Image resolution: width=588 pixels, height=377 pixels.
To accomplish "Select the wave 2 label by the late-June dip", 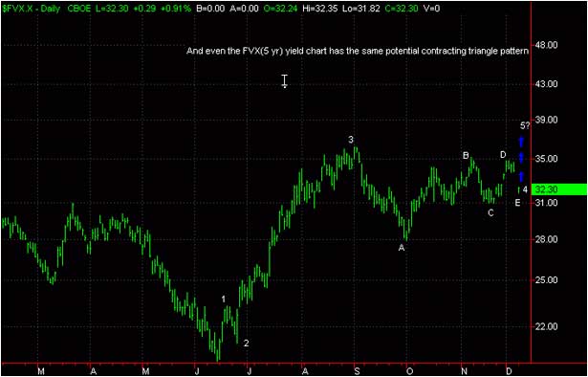I will point(246,343).
